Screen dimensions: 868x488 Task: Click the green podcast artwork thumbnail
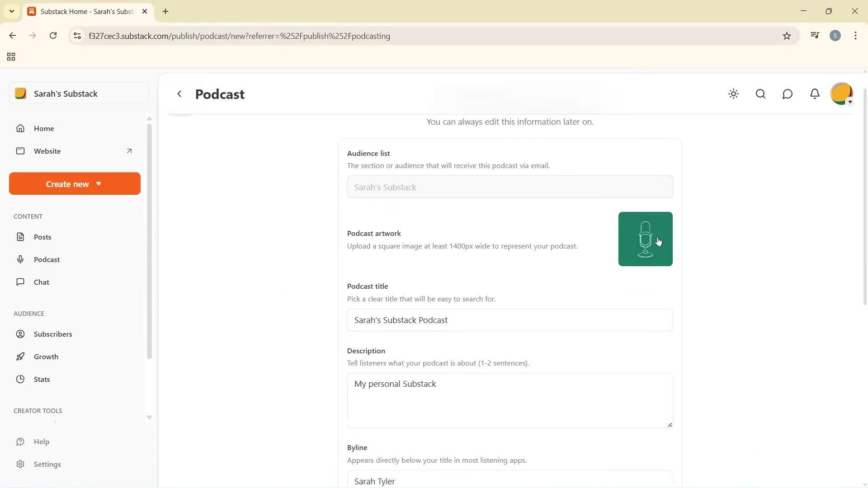tap(645, 239)
